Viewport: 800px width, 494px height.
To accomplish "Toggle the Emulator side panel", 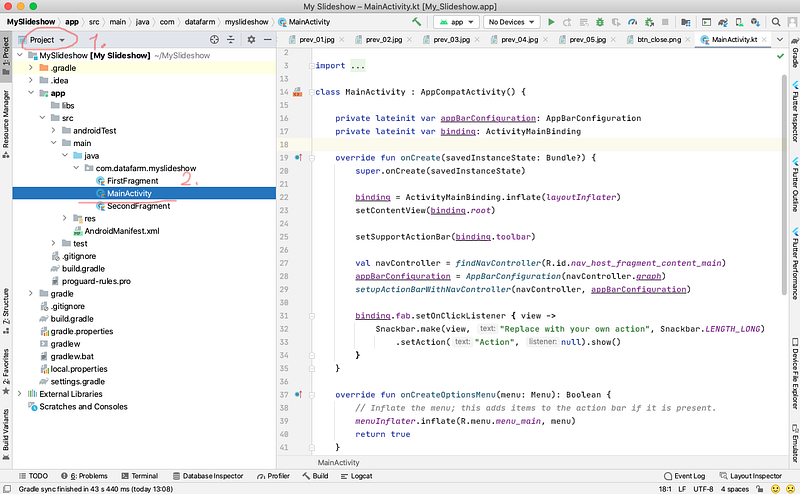I will (794, 443).
